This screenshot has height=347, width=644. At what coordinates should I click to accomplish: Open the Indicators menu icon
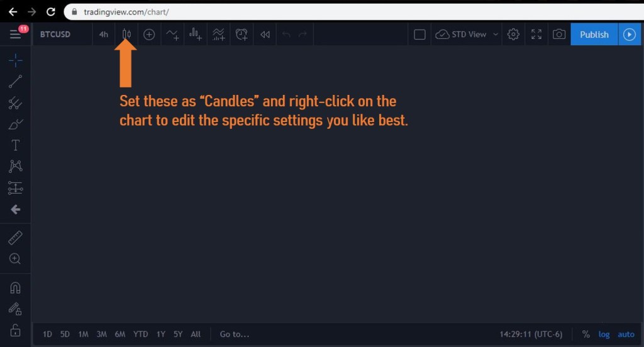pyautogui.click(x=172, y=35)
